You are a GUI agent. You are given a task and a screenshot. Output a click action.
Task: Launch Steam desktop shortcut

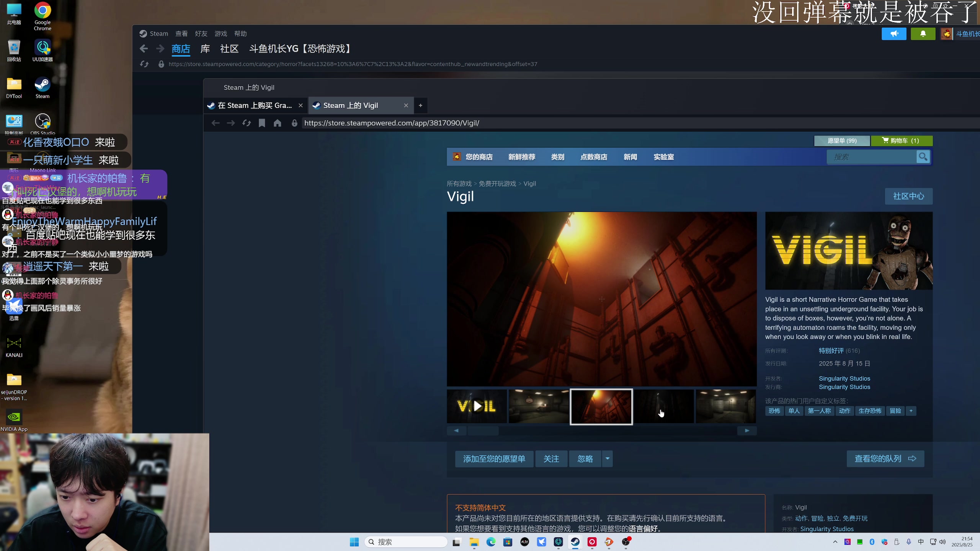point(42,88)
